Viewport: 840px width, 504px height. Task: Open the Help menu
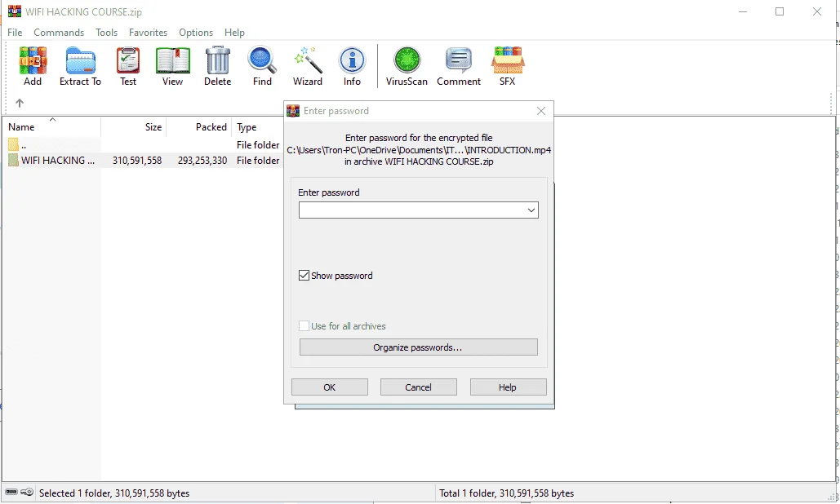234,33
